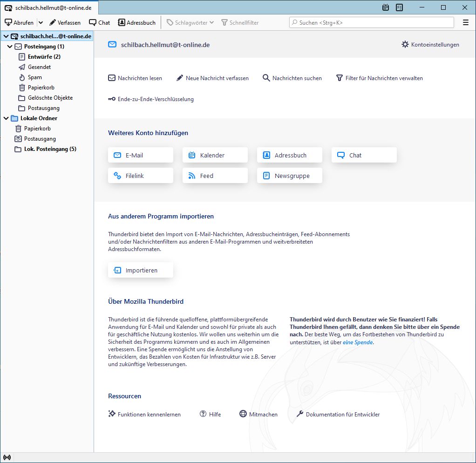The width and height of the screenshot is (476, 463).
Task: Click the wrench icon beside Dokumentation für Entwickler
Action: pos(300,414)
